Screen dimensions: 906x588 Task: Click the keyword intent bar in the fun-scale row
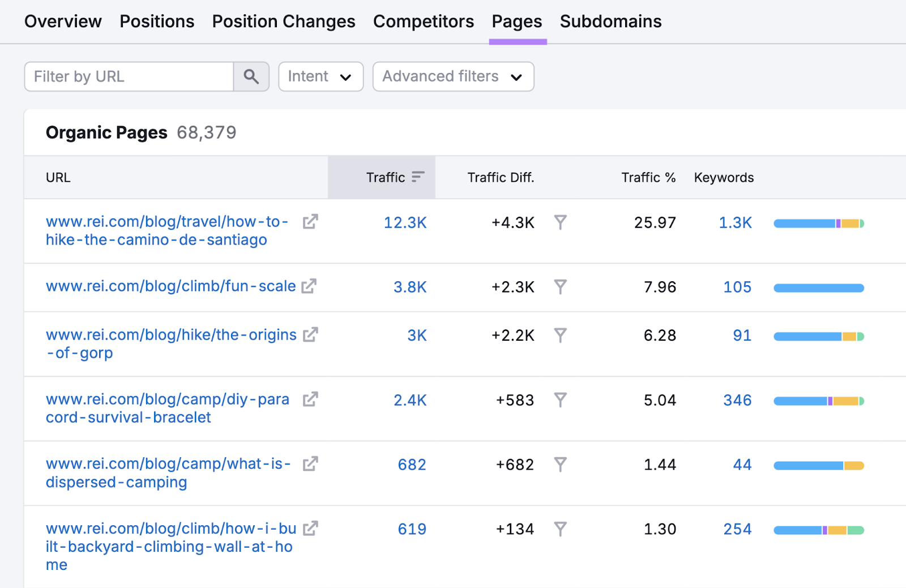coord(818,287)
